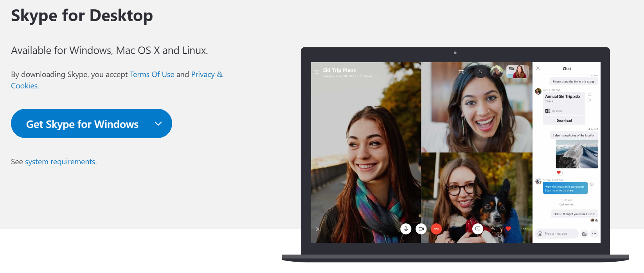Click the 'Wow this location is gorgeous!' message
Image resolution: width=644 pixels, height=273 pixels.
(565, 188)
